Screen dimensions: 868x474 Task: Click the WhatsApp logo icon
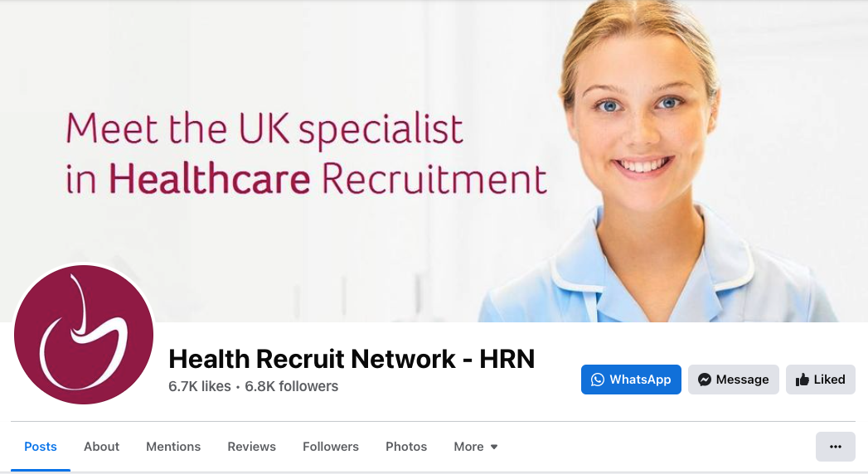[597, 380]
